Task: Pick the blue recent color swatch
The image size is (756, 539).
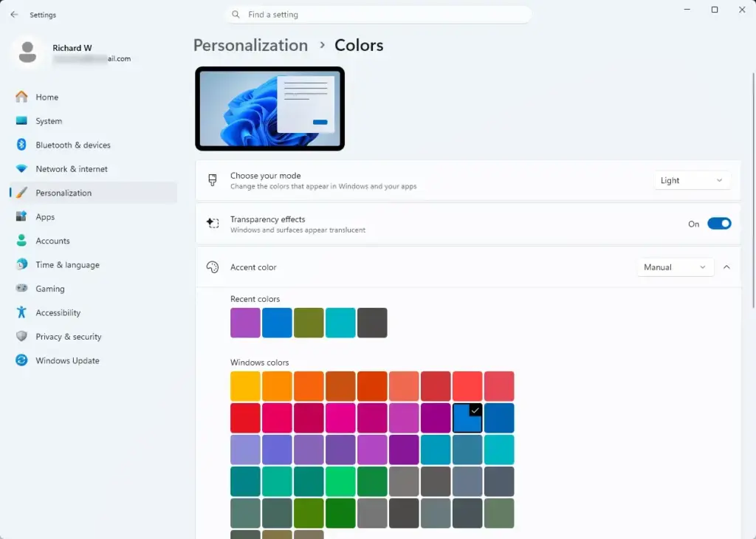Action: pos(278,323)
